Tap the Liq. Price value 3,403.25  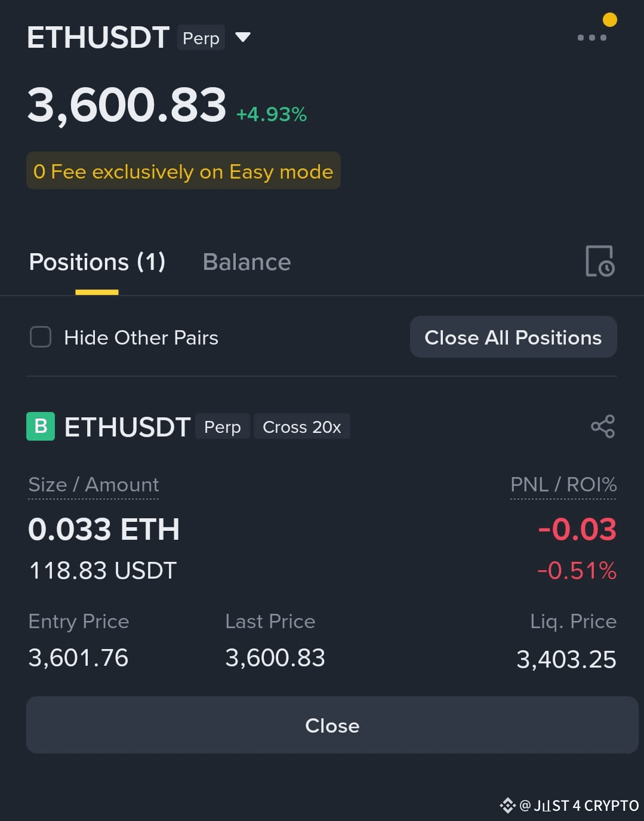[x=566, y=659]
